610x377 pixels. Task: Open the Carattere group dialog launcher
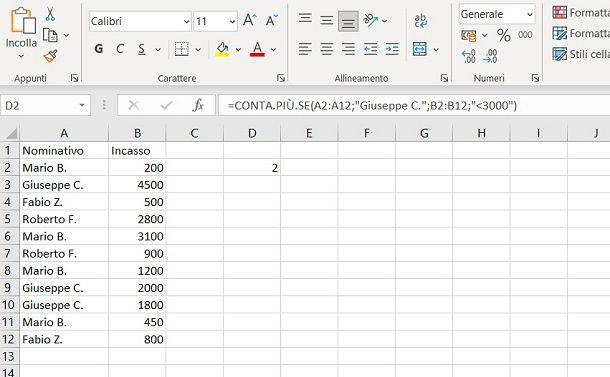[280, 78]
